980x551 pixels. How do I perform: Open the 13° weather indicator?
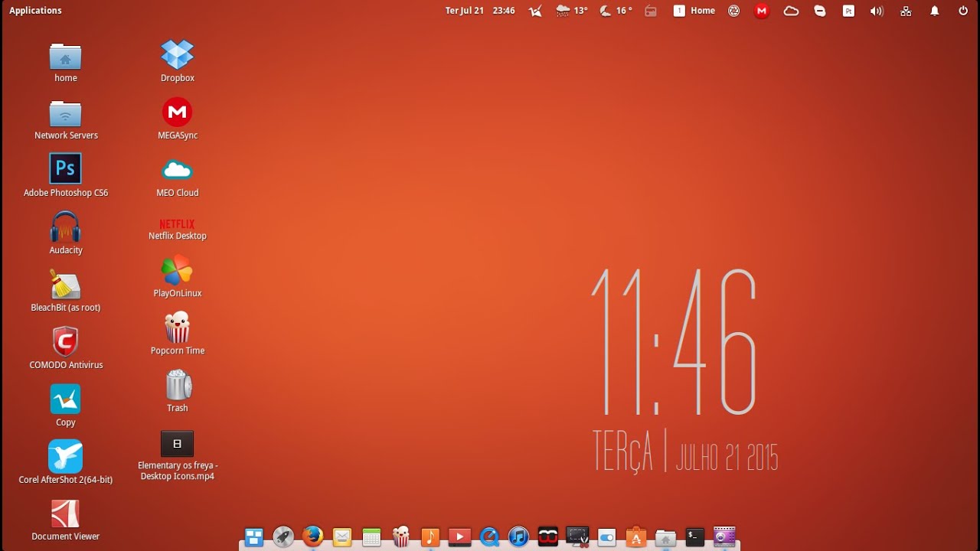572,11
